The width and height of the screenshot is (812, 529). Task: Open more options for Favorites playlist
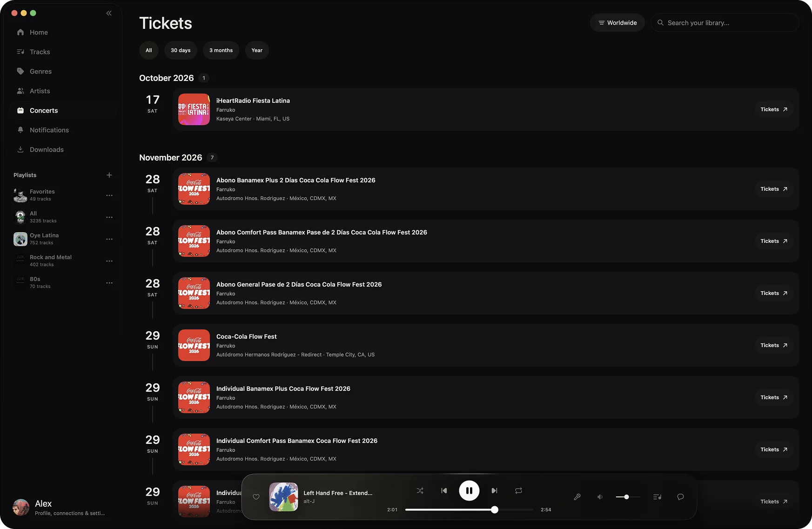(109, 195)
